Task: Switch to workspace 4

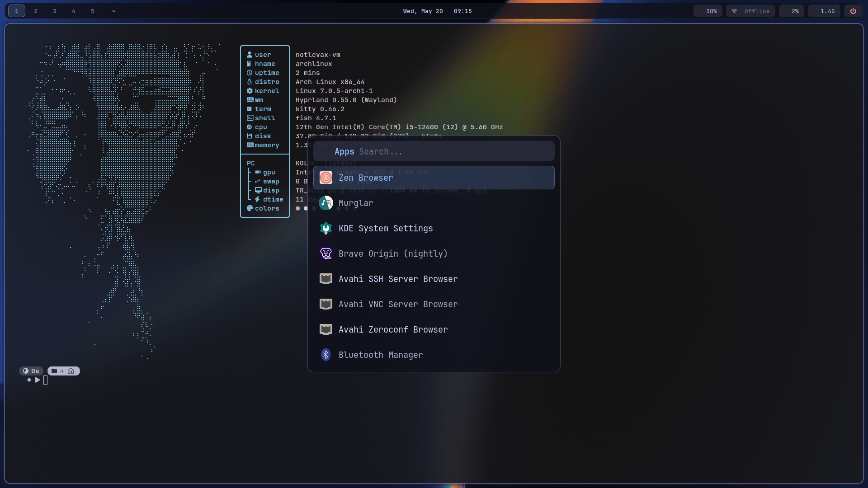Action: click(74, 11)
